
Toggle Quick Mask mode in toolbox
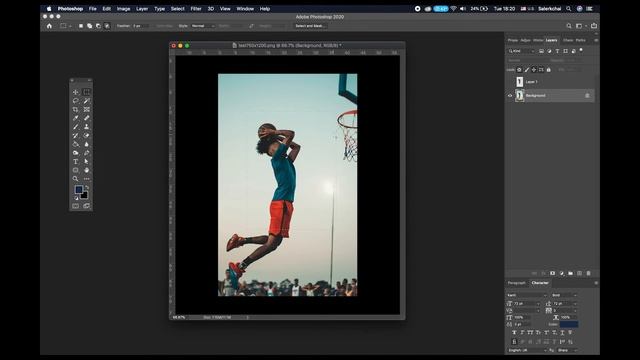click(76, 206)
